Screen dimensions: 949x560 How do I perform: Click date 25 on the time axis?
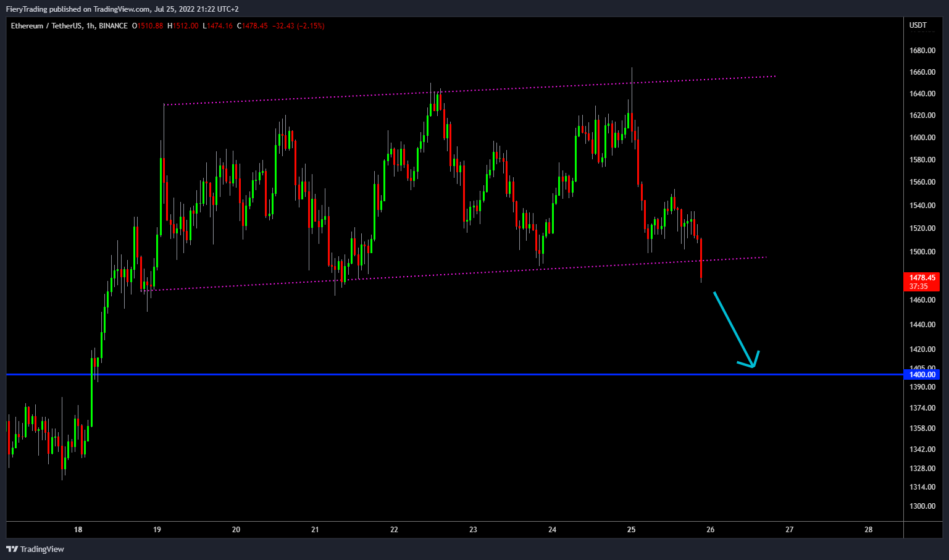pyautogui.click(x=631, y=530)
